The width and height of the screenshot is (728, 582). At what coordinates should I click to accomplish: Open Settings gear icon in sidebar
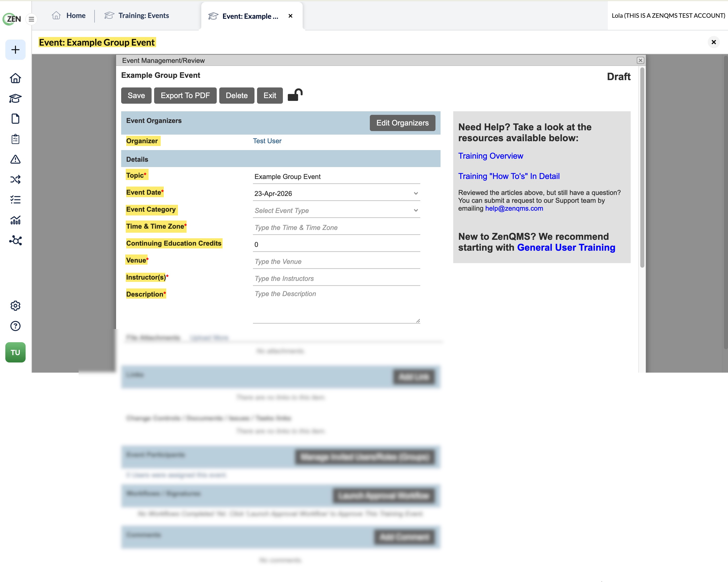(15, 306)
